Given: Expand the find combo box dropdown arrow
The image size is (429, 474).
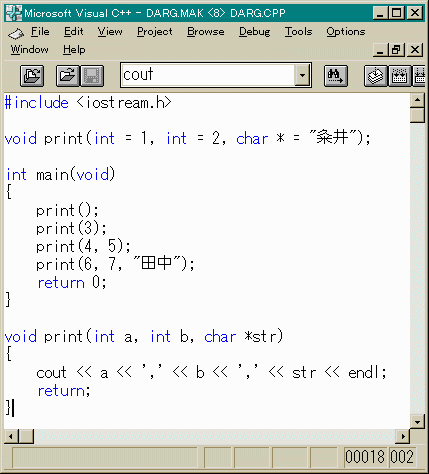Looking at the screenshot, I should pos(302,75).
